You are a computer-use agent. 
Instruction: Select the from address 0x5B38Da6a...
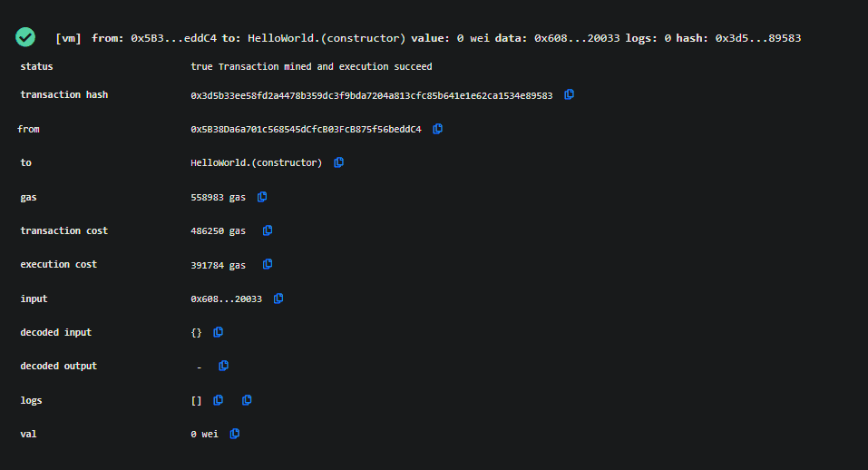coord(306,129)
